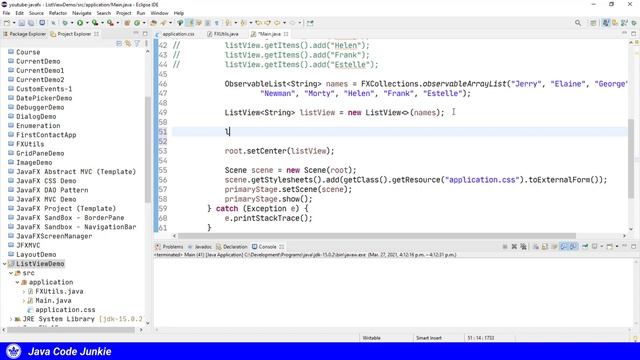The image size is (640, 360).
Task: Click the New Java Class icon
Action: click(137, 23)
